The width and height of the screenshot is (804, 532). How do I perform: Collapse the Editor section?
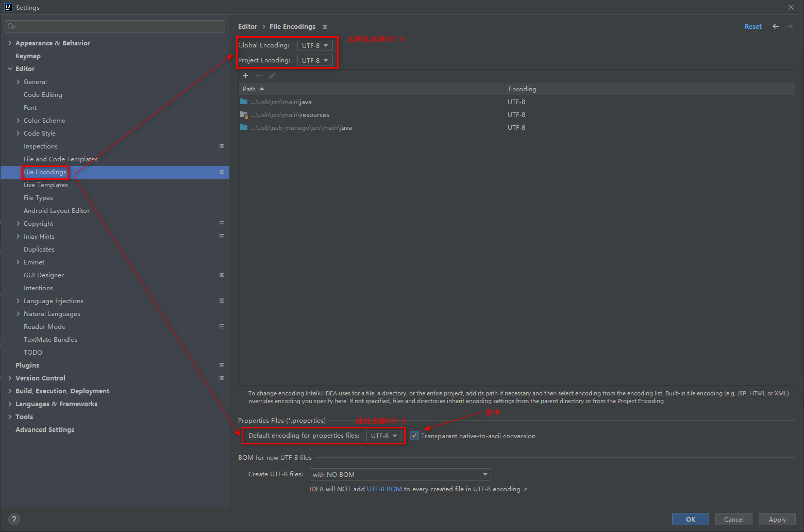10,69
